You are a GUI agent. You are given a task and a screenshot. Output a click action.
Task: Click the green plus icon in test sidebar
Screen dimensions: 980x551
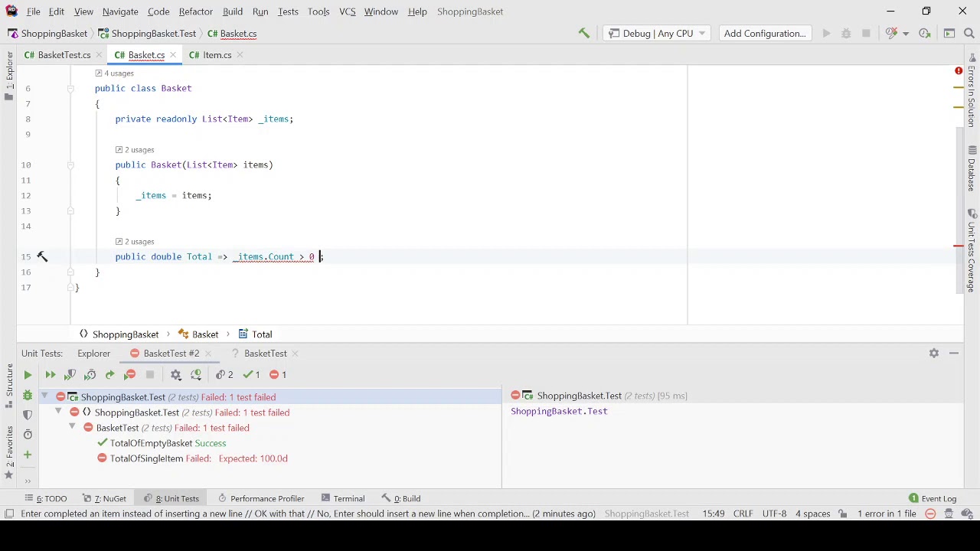coord(28,455)
